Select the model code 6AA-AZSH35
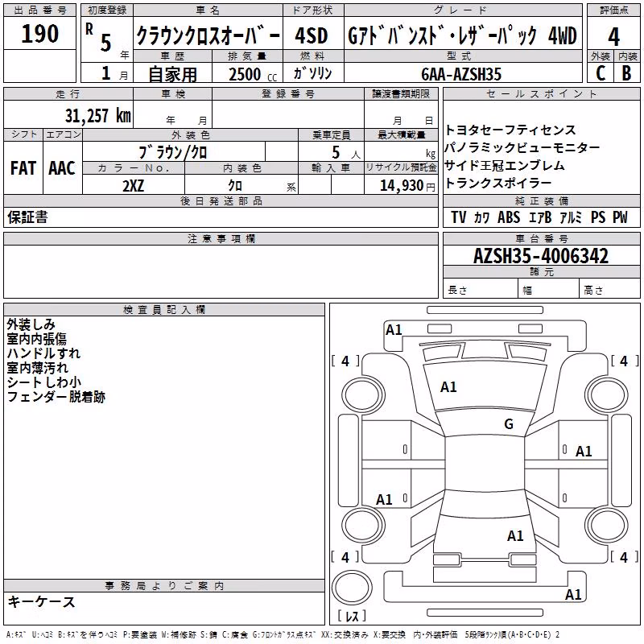644x644 pixels. (461, 74)
